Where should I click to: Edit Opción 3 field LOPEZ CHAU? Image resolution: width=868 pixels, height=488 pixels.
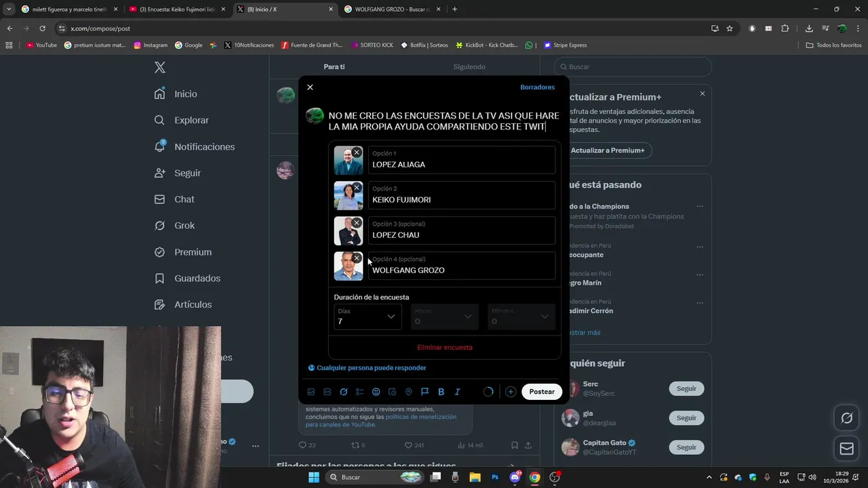coord(462,230)
